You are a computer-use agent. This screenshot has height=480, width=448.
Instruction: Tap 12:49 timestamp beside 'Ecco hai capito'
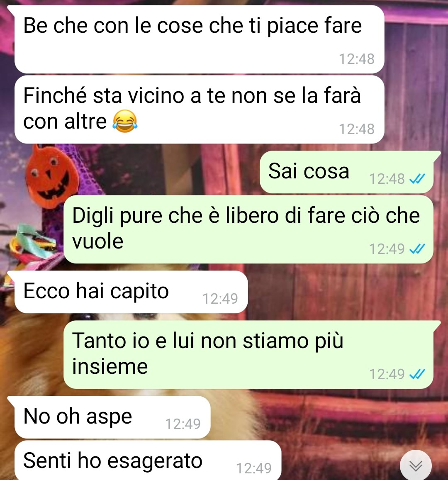(220, 298)
